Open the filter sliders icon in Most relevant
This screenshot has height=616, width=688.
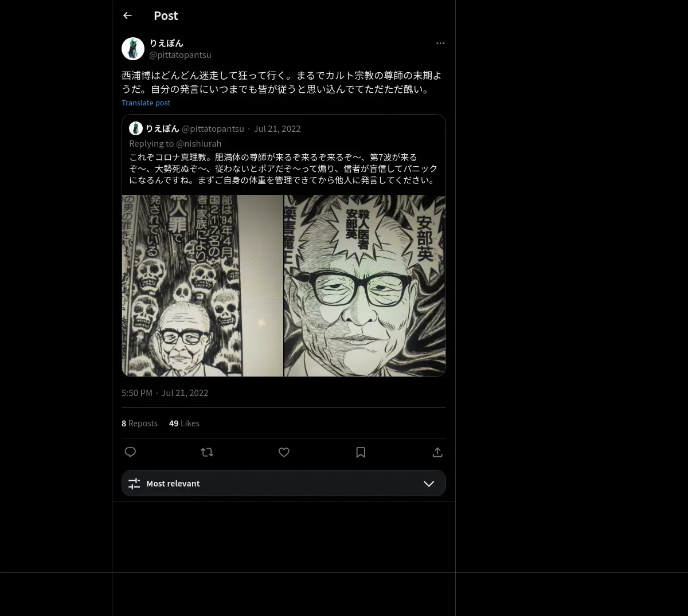click(x=134, y=484)
